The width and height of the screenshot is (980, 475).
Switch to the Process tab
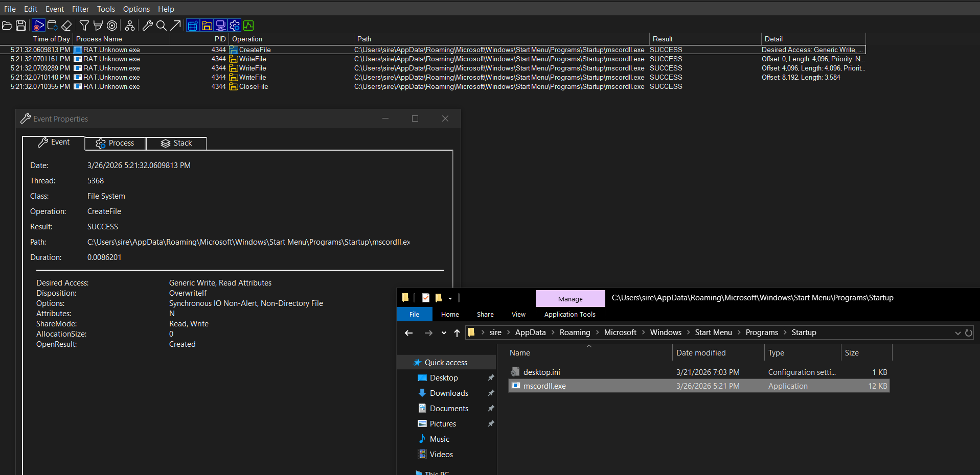[x=115, y=143]
